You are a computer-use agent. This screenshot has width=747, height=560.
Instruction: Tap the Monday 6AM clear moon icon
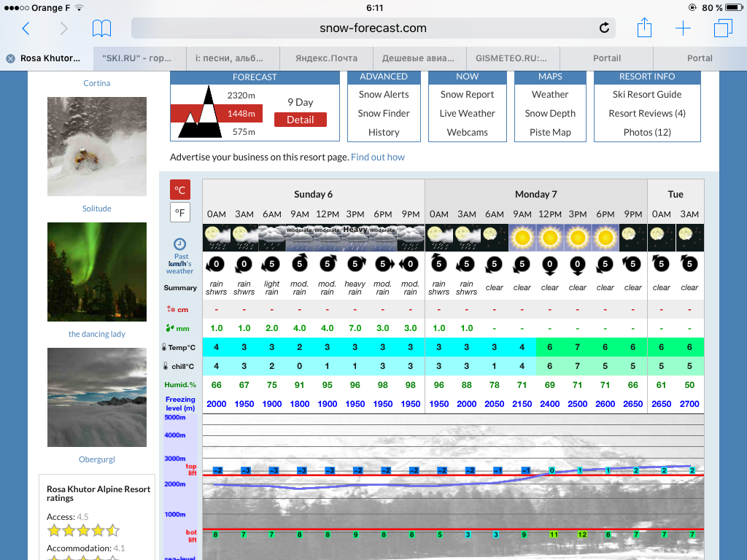[x=495, y=238]
